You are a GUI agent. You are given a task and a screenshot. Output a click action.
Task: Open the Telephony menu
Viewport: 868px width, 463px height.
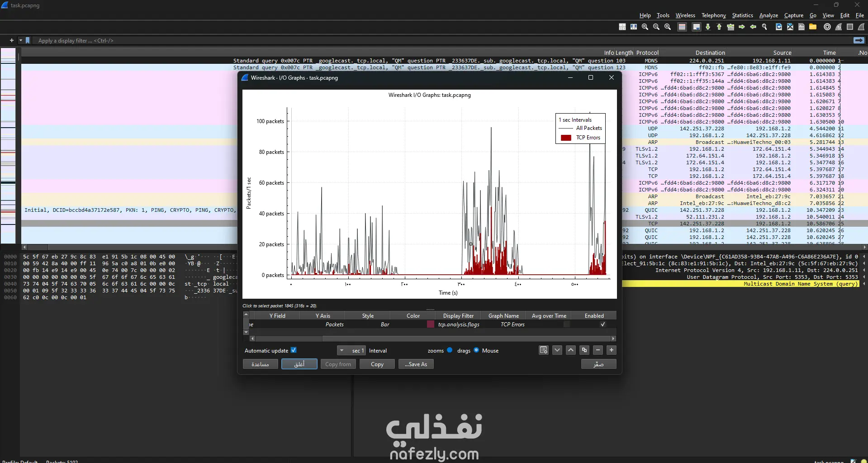tap(714, 15)
